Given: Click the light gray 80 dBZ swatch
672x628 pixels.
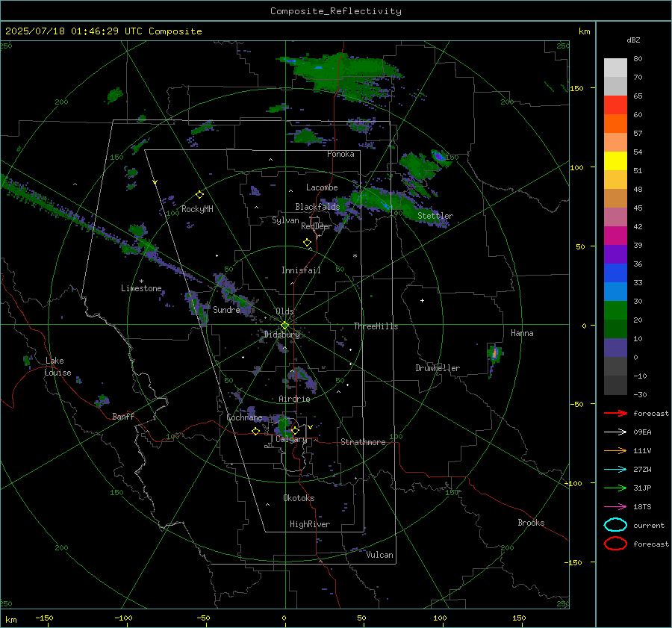Looking at the screenshot, I should coord(615,67).
